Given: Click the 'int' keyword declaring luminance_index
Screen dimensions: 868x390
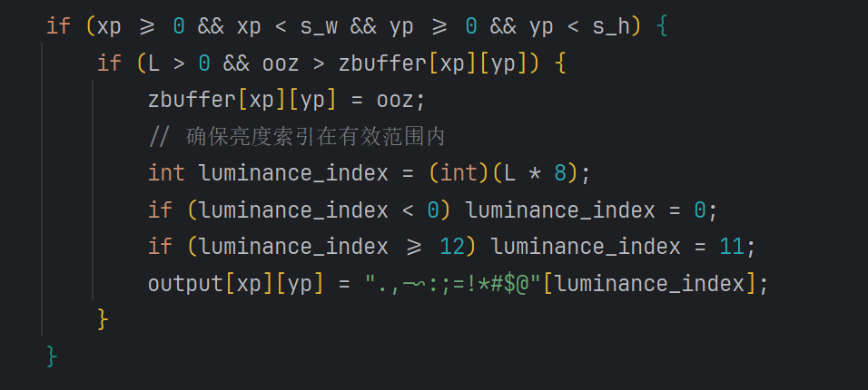Looking at the screenshot, I should point(166,173).
